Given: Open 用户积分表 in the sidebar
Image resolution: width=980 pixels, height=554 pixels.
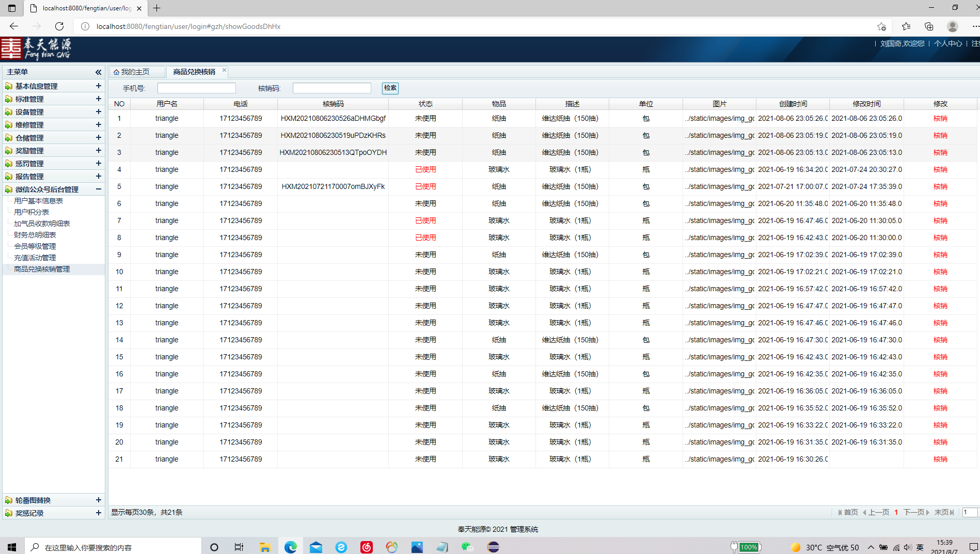Looking at the screenshot, I should 31,212.
